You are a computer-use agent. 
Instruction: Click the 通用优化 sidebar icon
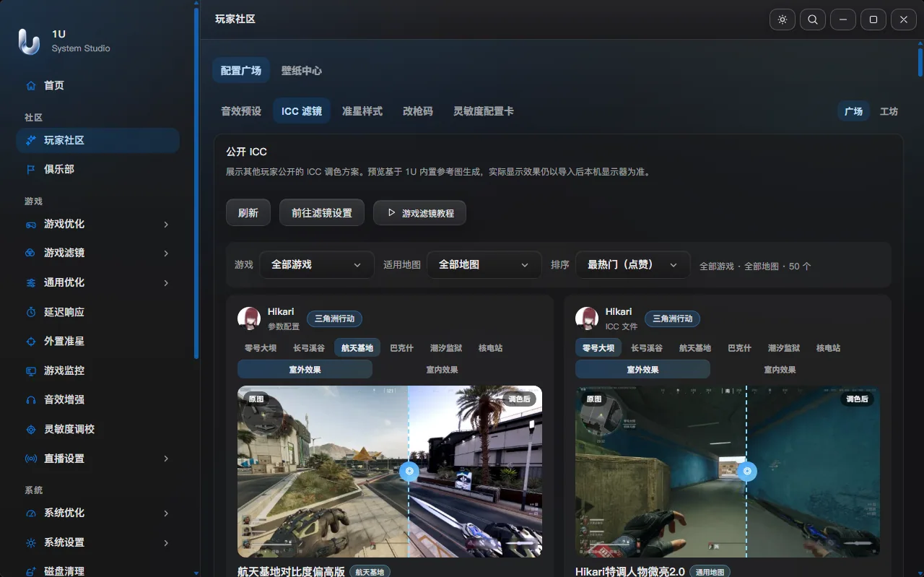point(30,282)
